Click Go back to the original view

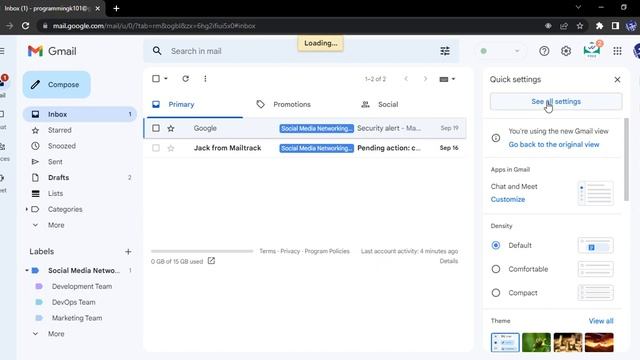[x=553, y=144]
